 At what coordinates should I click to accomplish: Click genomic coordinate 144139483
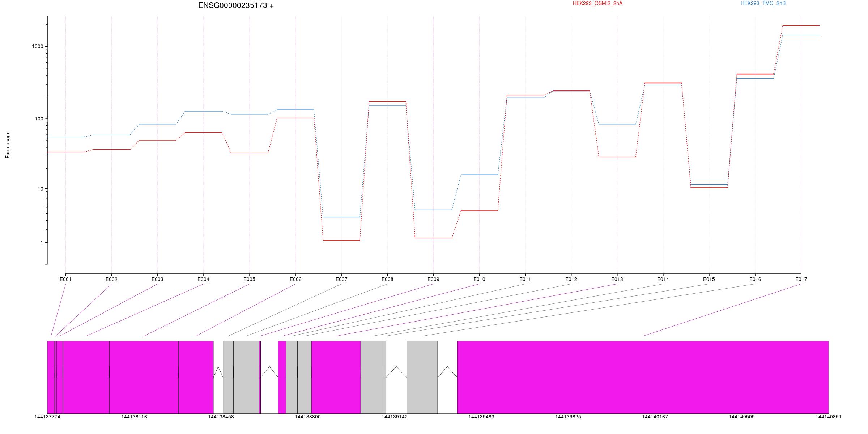click(481, 417)
